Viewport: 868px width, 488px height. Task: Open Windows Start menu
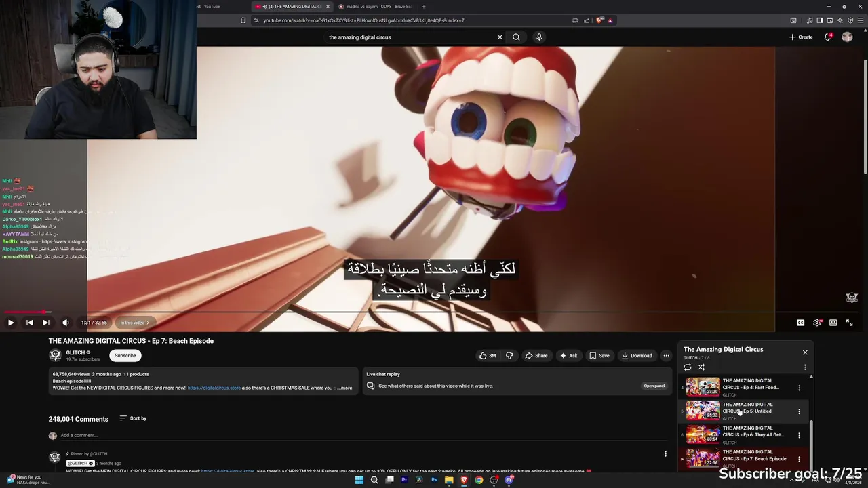pyautogui.click(x=359, y=480)
